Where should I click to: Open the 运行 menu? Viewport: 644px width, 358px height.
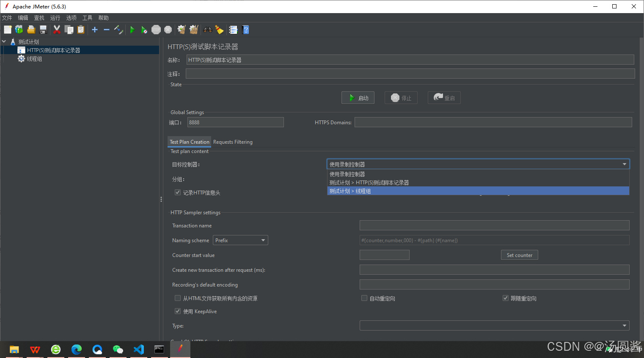coord(55,18)
